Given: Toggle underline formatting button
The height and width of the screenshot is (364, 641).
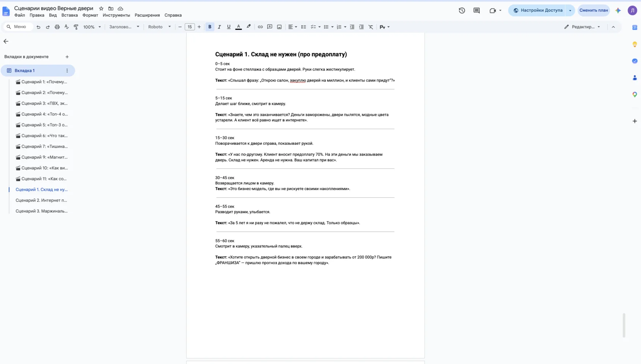Looking at the screenshot, I should 229,27.
